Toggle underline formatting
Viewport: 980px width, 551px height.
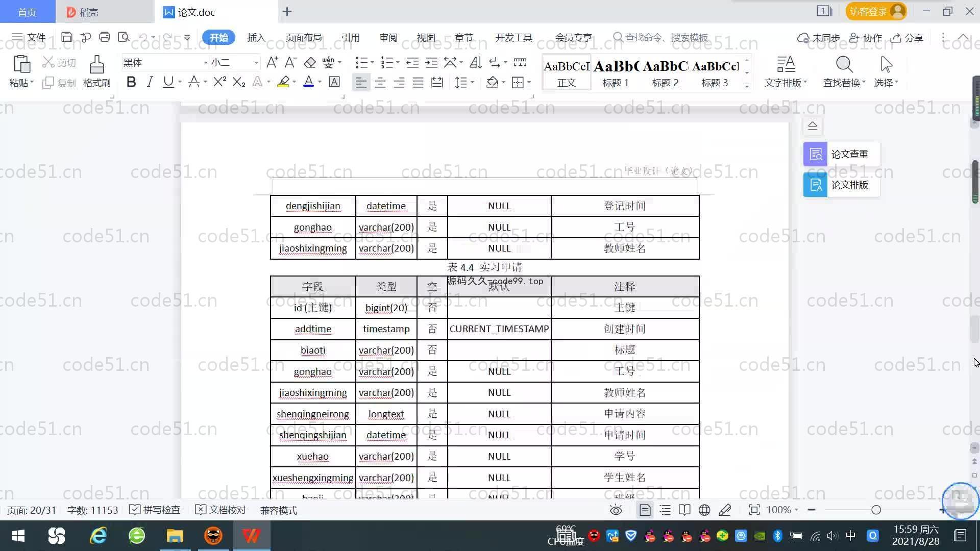pyautogui.click(x=168, y=82)
